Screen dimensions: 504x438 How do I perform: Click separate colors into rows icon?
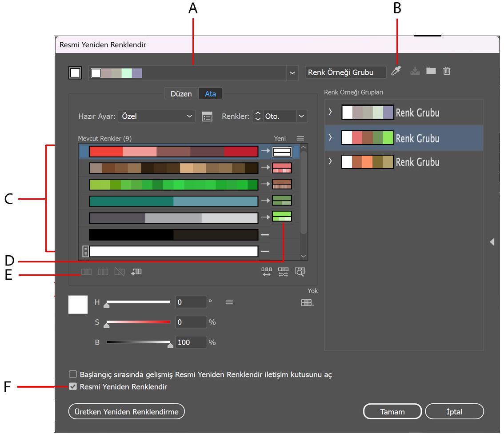pos(103,272)
